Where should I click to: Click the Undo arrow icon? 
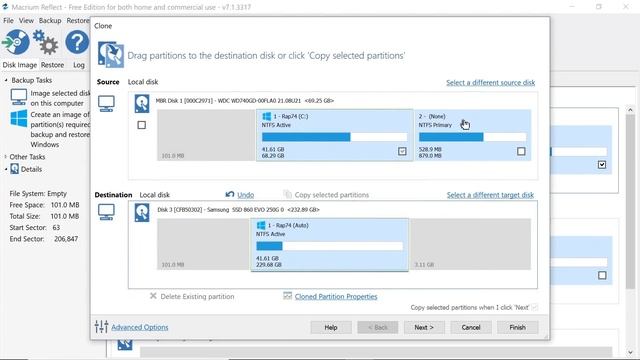click(x=230, y=194)
